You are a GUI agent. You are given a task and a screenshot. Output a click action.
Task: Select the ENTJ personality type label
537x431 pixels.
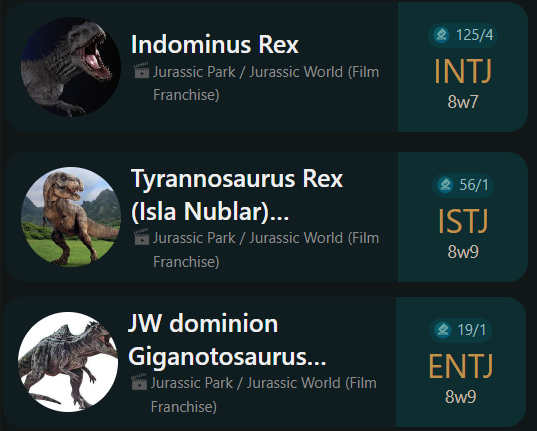point(461,366)
